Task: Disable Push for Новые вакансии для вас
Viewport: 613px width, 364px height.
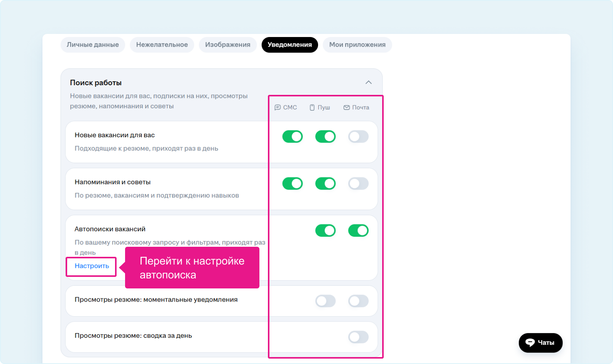Action: [325, 136]
